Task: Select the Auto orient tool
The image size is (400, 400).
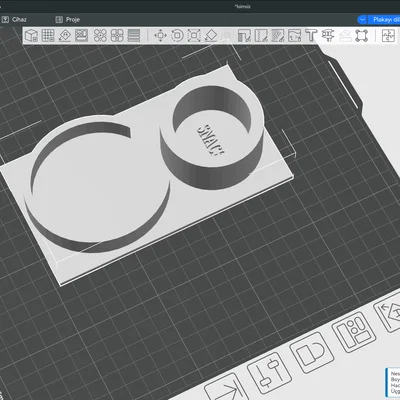Action: click(65, 35)
